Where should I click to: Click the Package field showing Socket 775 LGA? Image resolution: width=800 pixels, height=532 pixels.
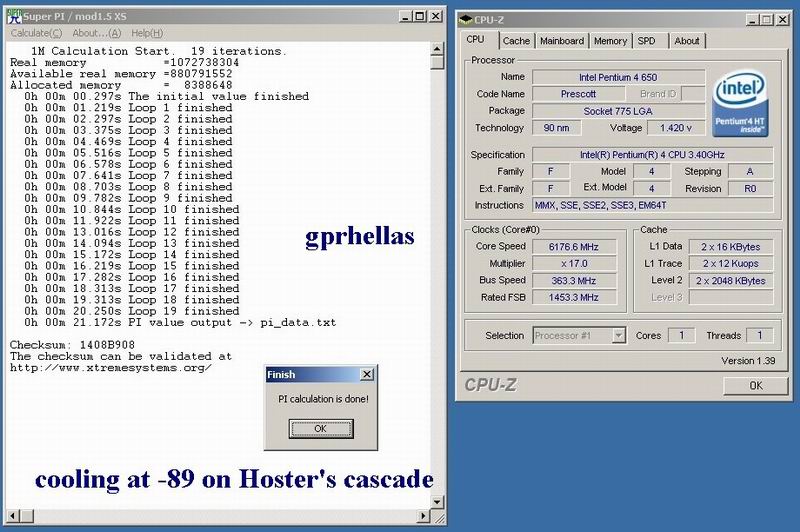(x=618, y=111)
